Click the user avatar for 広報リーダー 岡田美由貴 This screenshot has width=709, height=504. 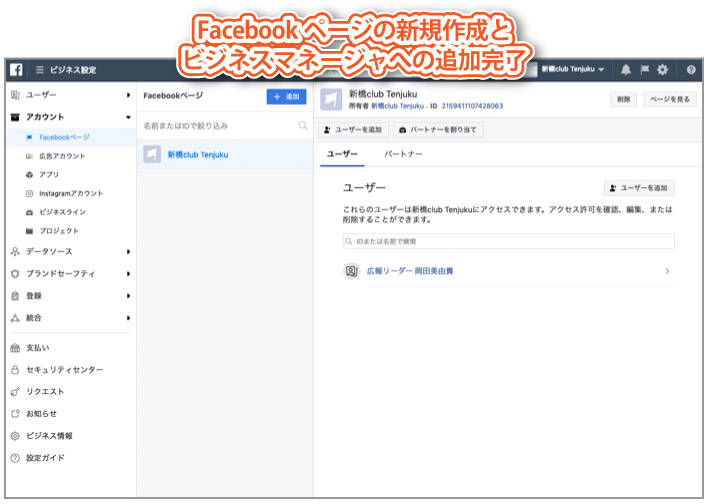click(x=351, y=271)
